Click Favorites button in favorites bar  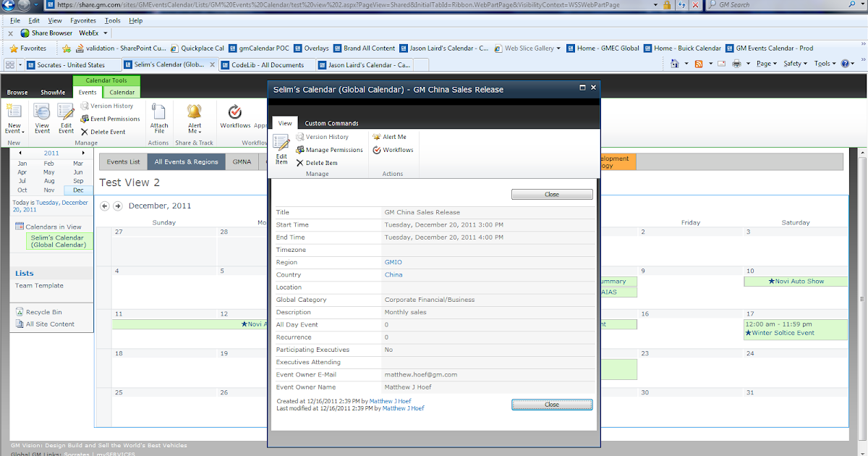(x=27, y=48)
